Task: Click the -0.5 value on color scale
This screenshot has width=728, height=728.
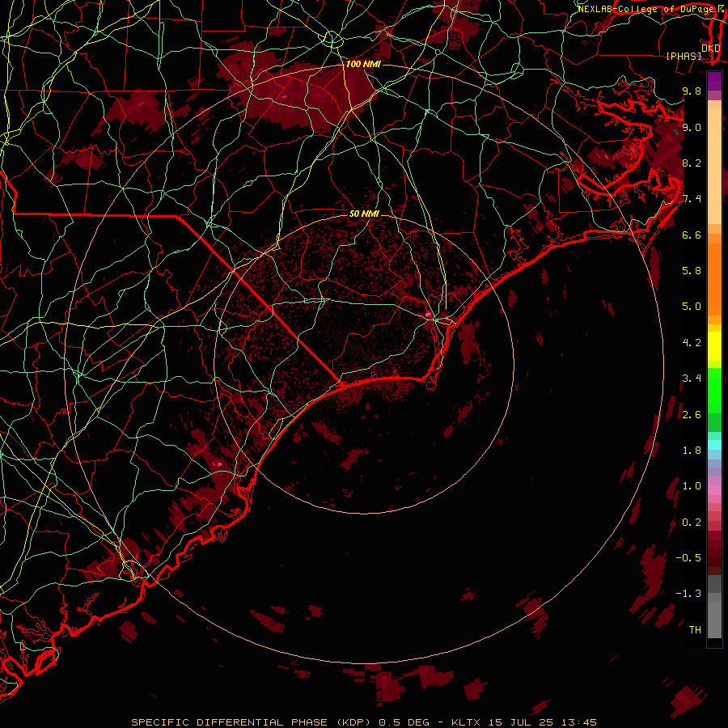Action: [x=688, y=558]
